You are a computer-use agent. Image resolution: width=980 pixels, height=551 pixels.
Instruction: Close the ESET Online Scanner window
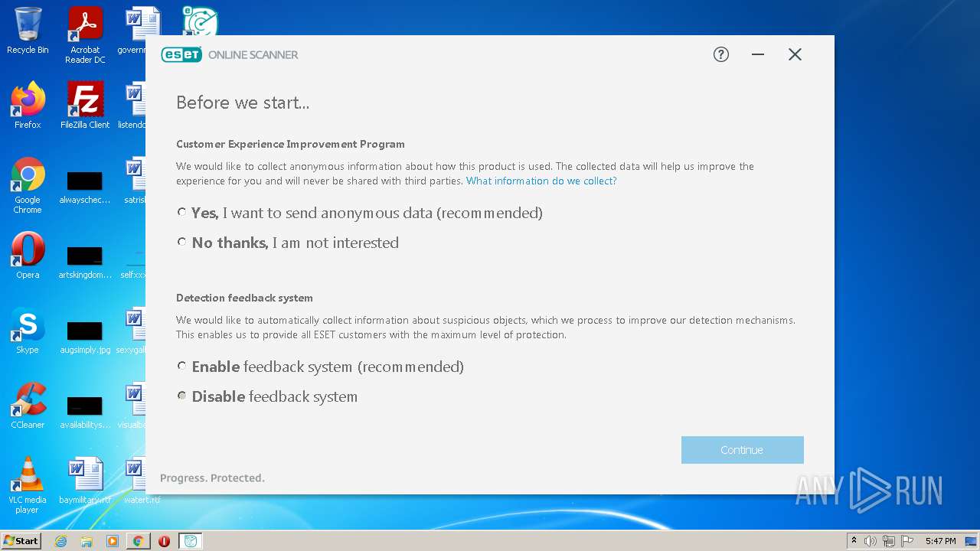(x=795, y=54)
